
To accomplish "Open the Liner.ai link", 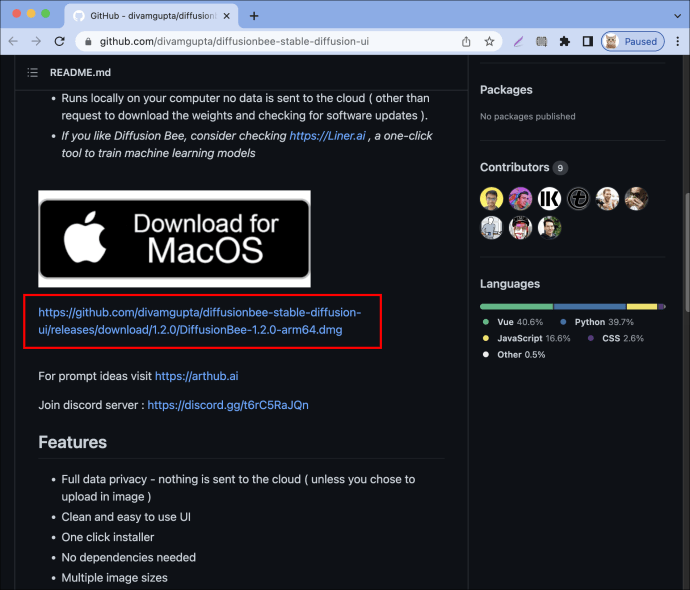I will [x=327, y=136].
